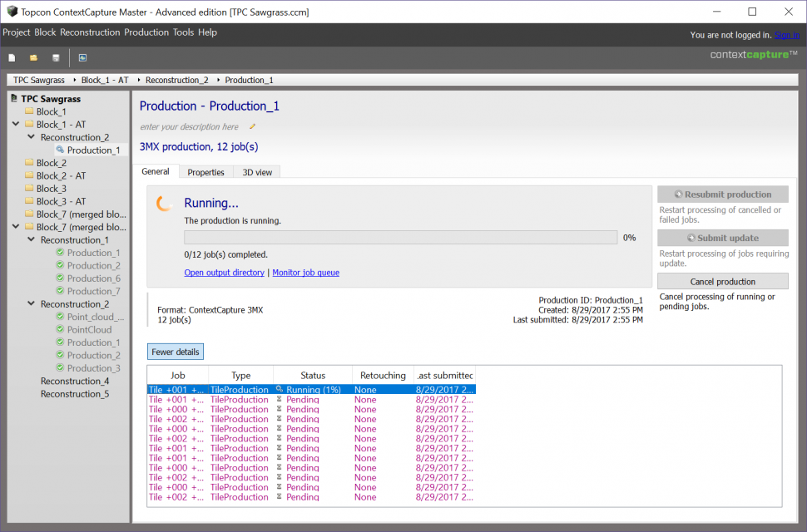This screenshot has width=807, height=532.
Task: Collapse Reconstruction_2 under Block_1 - AT
Action: 32,136
